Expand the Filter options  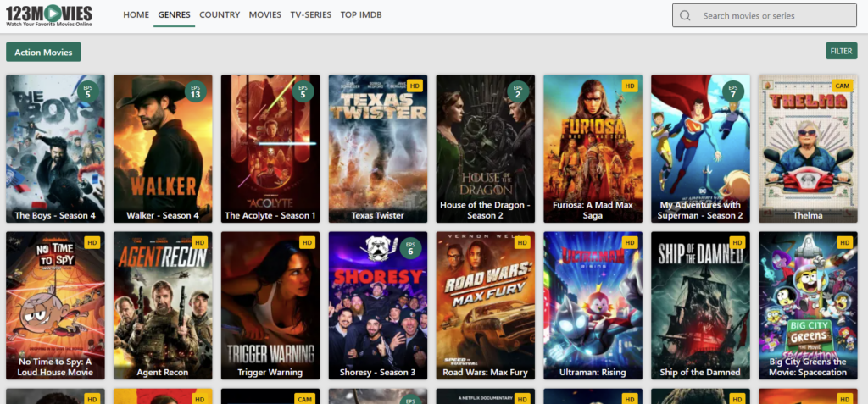point(841,51)
